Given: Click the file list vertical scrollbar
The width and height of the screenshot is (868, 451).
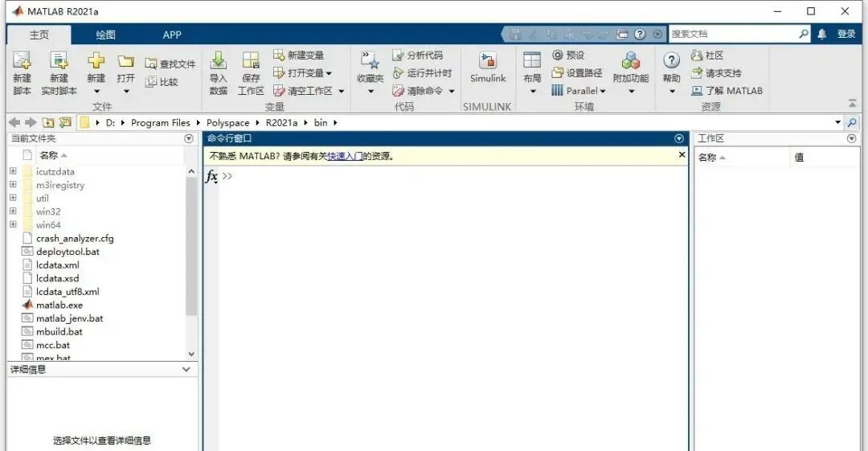Looking at the screenshot, I should 191,247.
